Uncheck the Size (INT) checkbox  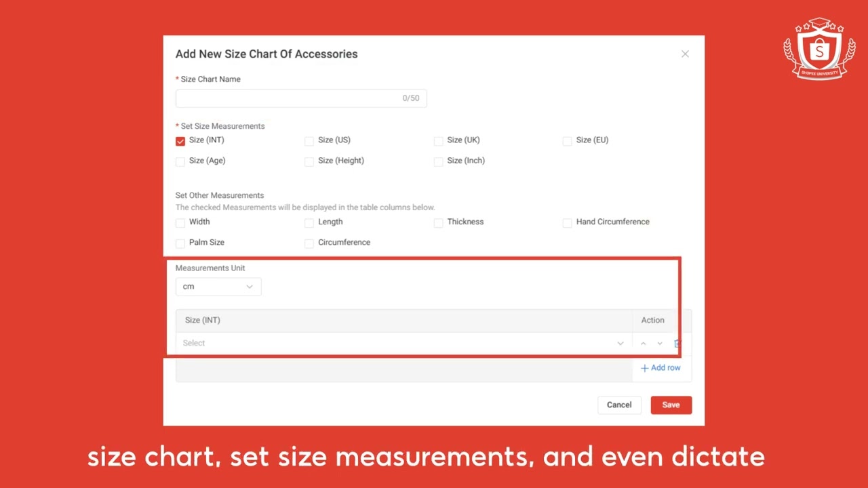pyautogui.click(x=180, y=141)
